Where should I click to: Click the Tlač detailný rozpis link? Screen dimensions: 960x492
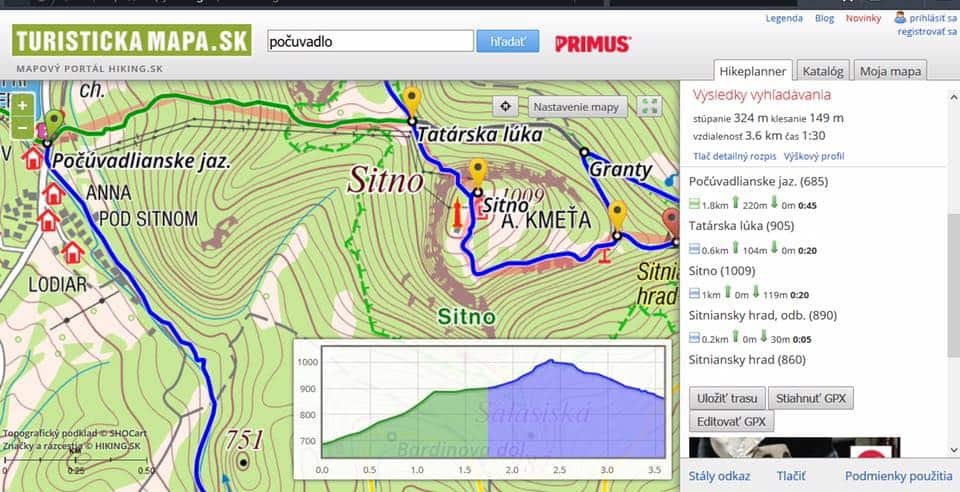(735, 157)
